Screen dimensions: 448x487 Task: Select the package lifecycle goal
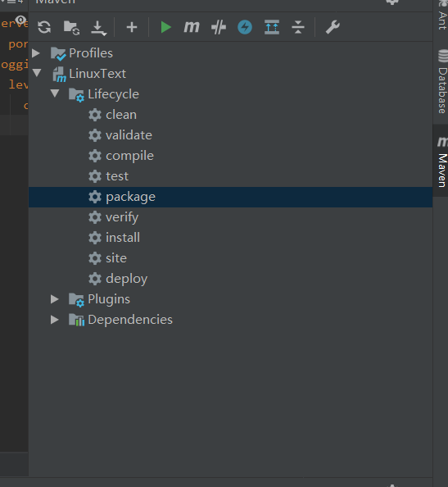coord(230,197)
